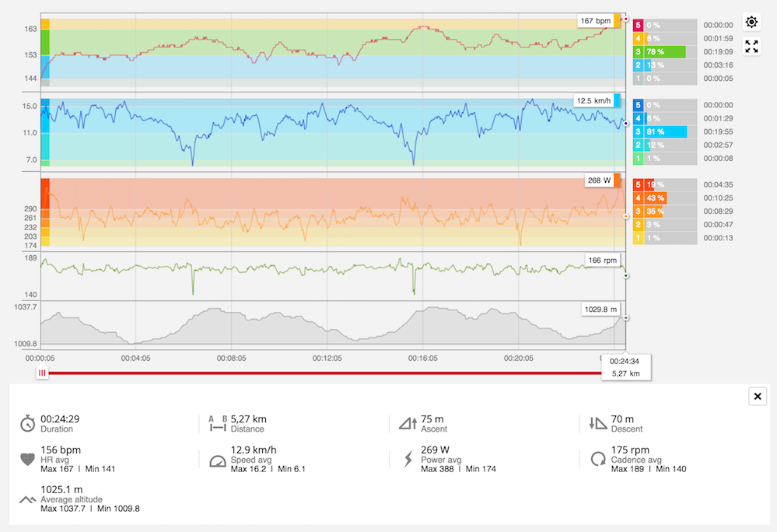Close the session summary panel
The width and height of the screenshot is (777, 532).
[x=758, y=397]
